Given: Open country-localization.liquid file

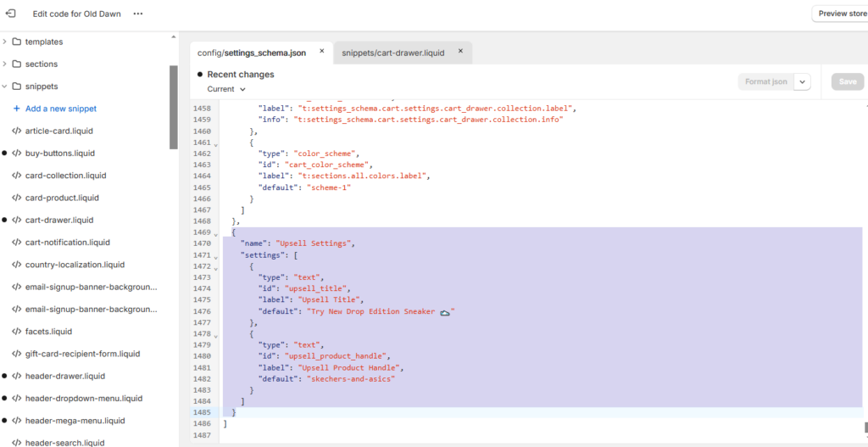Looking at the screenshot, I should click(75, 264).
